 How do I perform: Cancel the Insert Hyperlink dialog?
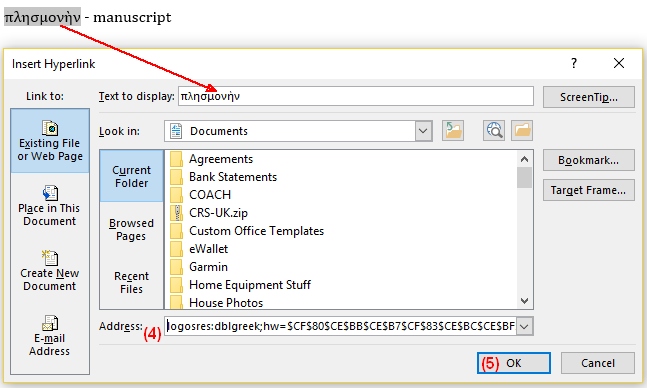[597, 363]
